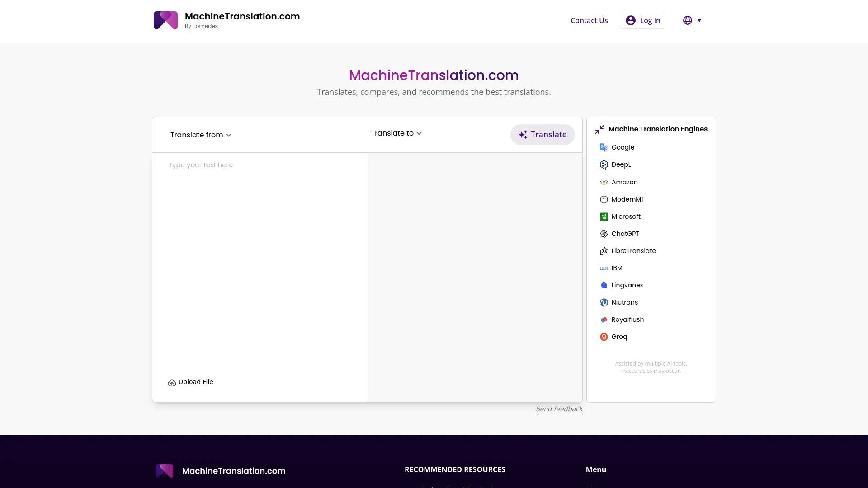
Task: Select the Google engine label
Action: click(x=623, y=147)
